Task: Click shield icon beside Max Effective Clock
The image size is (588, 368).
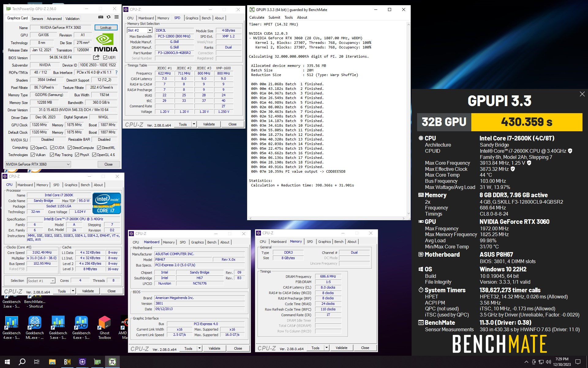Action: click(x=513, y=169)
